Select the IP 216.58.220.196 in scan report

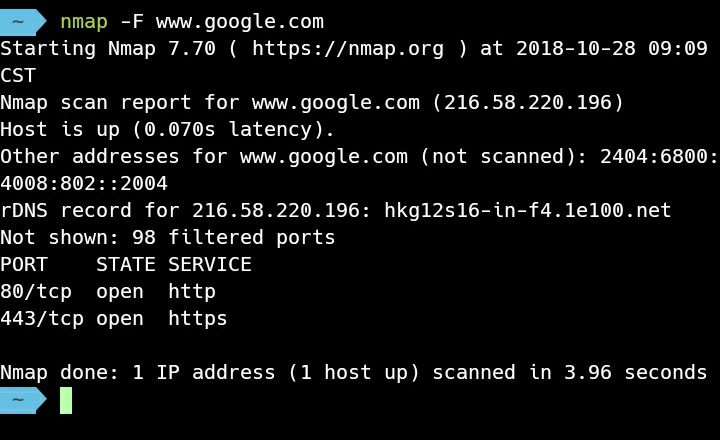tap(528, 102)
